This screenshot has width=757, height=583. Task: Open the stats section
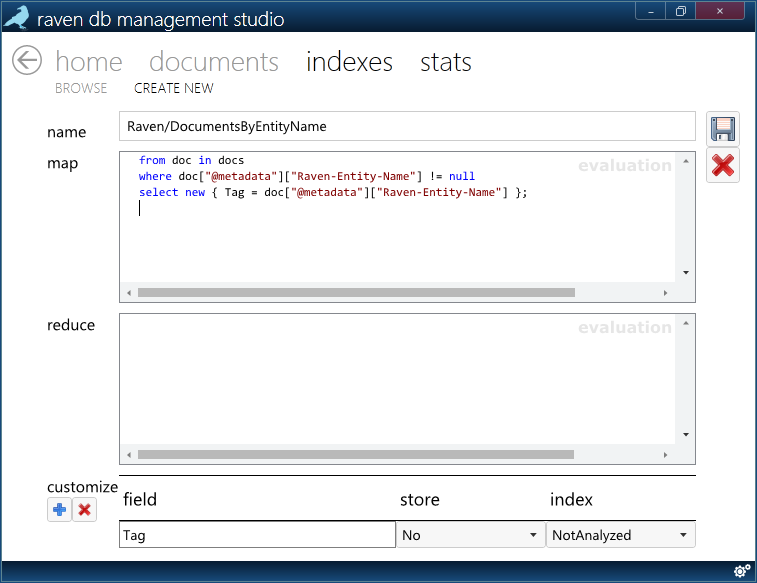coord(446,62)
